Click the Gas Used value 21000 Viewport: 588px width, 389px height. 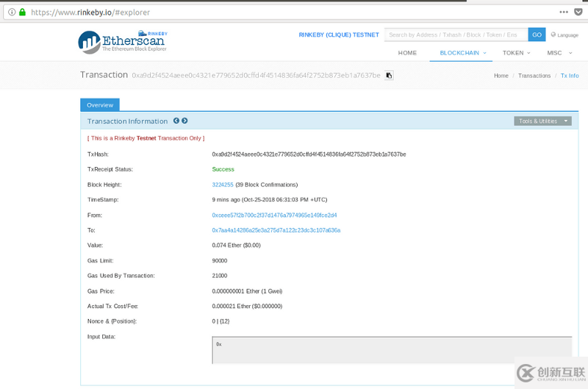click(219, 276)
